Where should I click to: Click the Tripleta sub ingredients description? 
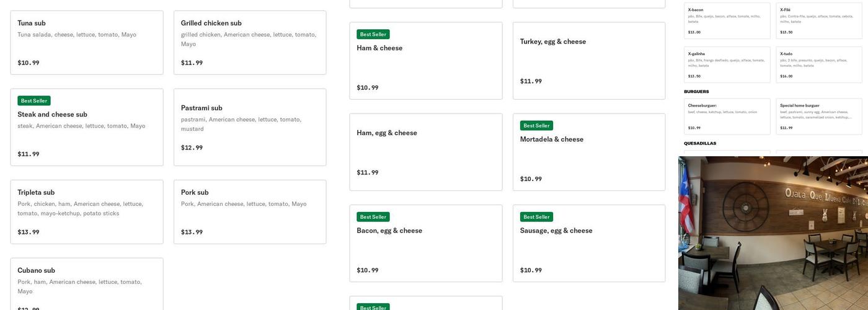[x=81, y=208]
